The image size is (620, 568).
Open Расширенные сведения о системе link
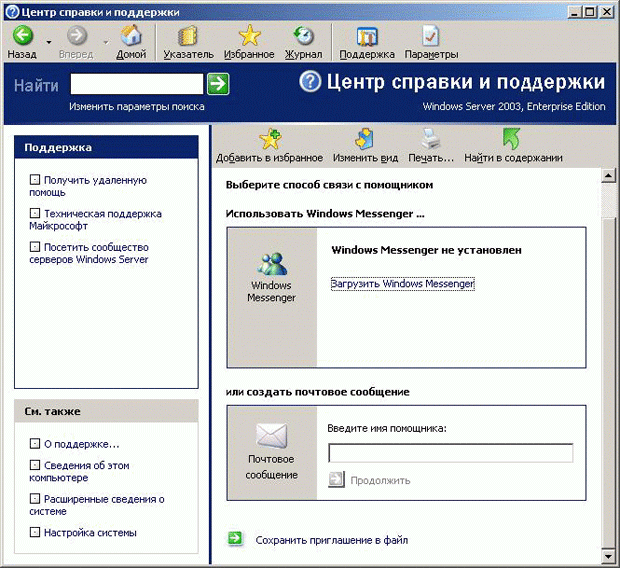pyautogui.click(x=97, y=505)
